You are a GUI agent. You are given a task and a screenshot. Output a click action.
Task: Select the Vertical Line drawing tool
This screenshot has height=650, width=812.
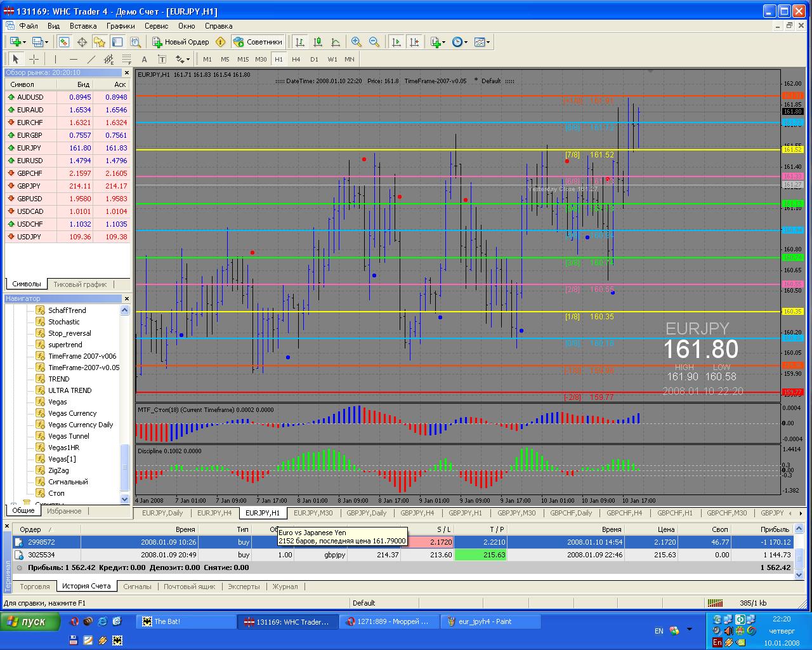point(56,59)
